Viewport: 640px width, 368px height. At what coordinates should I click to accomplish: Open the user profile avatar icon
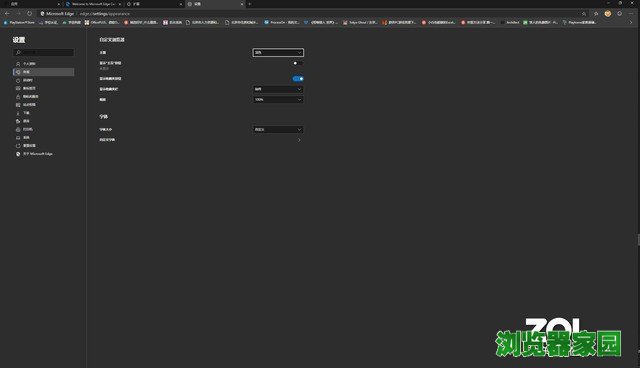(x=608, y=13)
